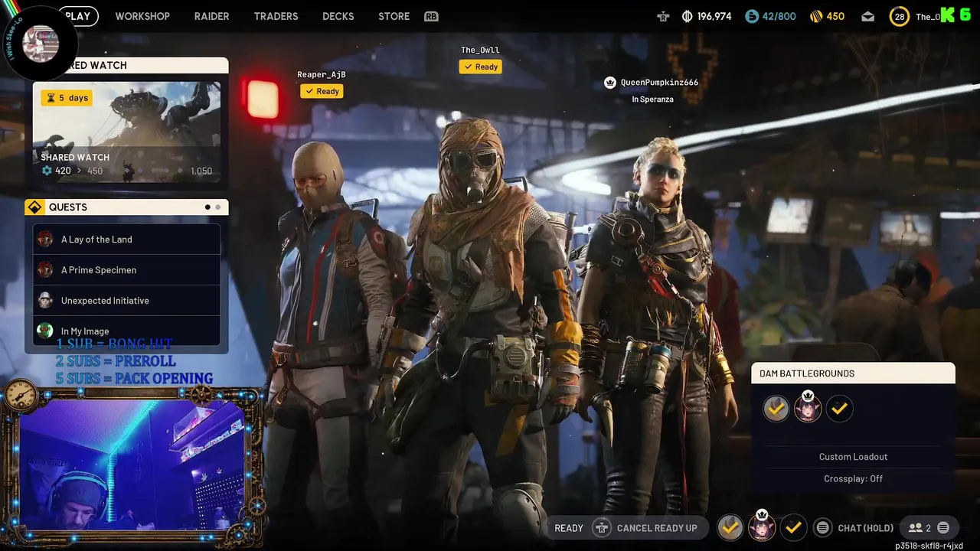Image resolution: width=980 pixels, height=551 pixels.
Task: Open the DAM BATTLEGROUNDS map header
Action: click(853, 373)
